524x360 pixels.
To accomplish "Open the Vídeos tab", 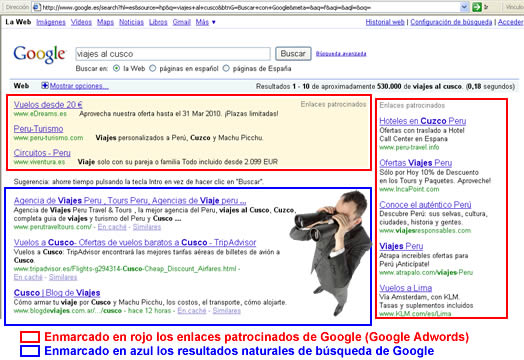I will [x=81, y=22].
